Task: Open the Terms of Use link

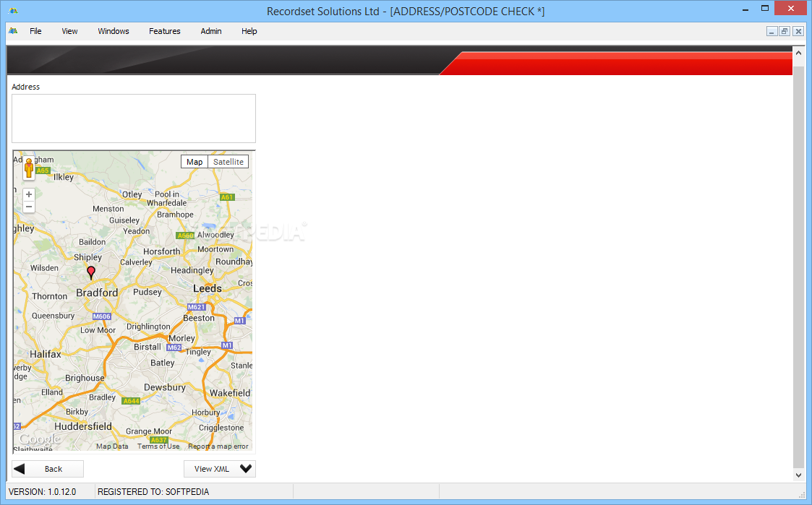Action: (x=158, y=446)
